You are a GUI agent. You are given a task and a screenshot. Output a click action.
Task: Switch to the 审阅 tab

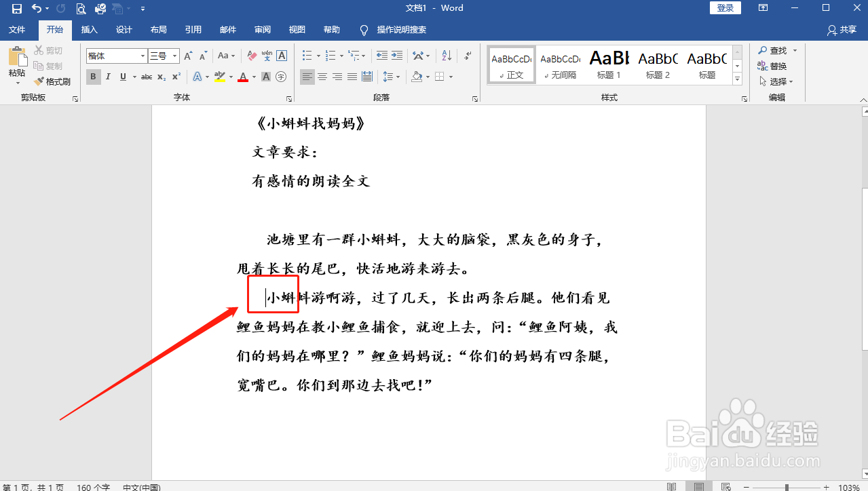(x=263, y=30)
